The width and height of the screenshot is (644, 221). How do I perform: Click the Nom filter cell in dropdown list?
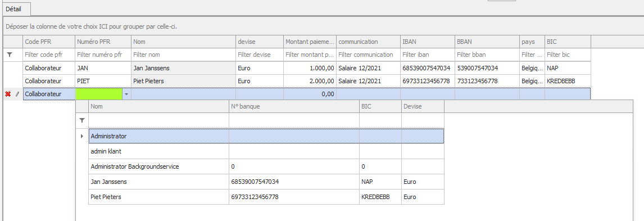tap(158, 120)
